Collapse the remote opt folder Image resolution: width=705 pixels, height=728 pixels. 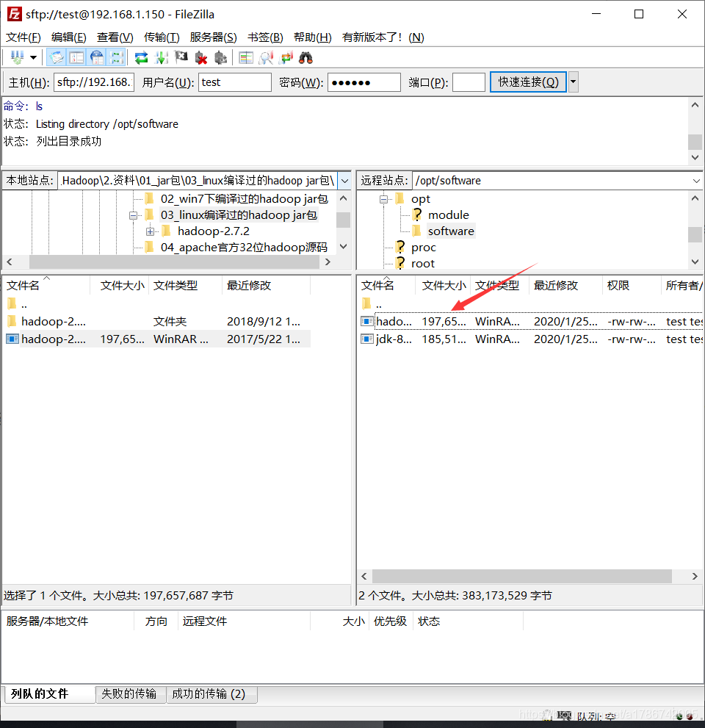tap(383, 199)
